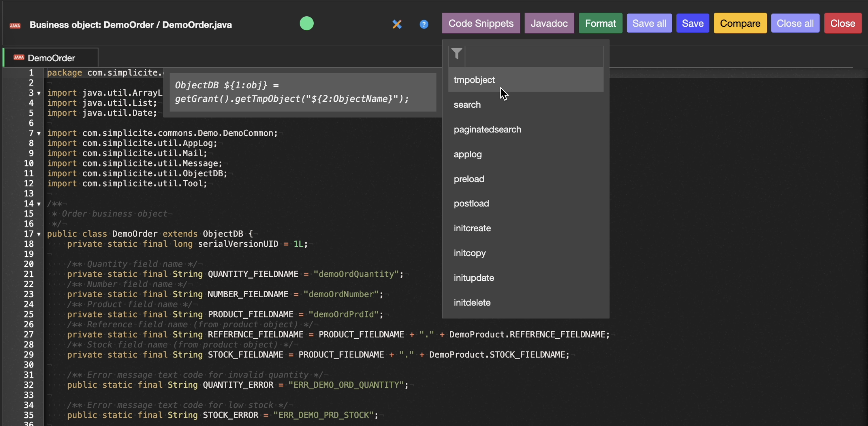Click the yellow Compare button
This screenshot has width=868, height=426.
[740, 23]
